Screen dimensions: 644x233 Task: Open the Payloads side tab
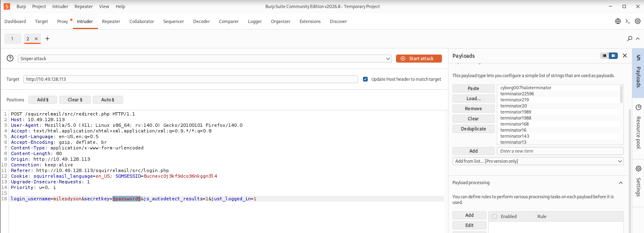coord(638,73)
